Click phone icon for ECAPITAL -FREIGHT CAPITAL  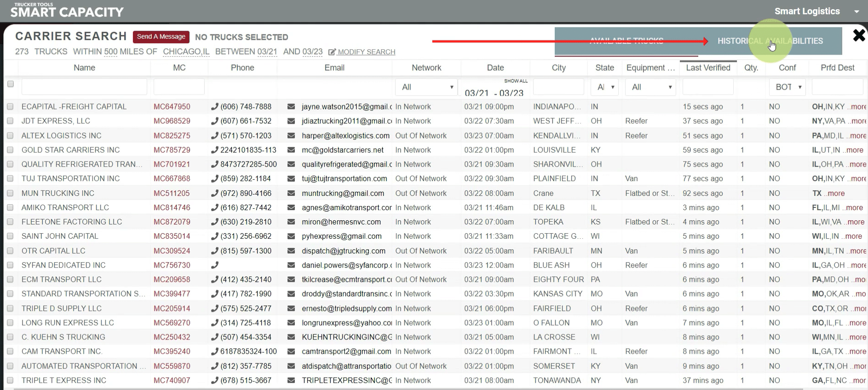coord(214,107)
